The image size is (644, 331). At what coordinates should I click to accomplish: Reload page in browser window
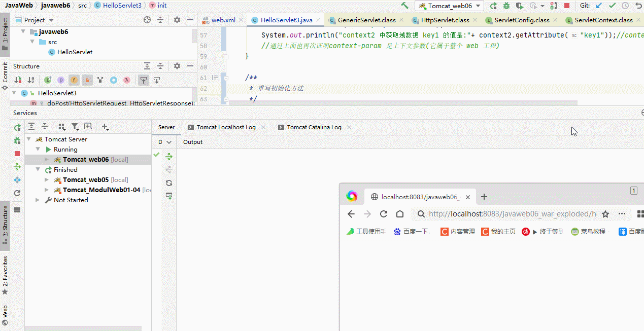point(384,214)
